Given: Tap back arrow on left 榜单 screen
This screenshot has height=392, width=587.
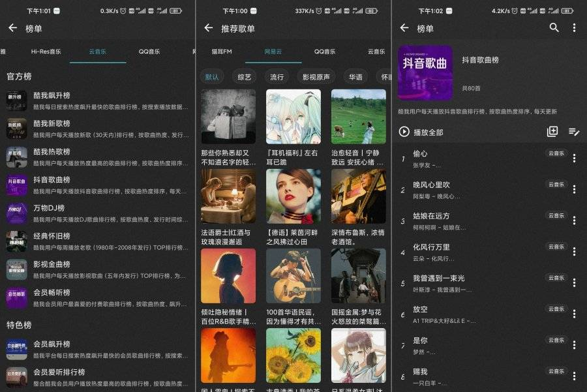Looking at the screenshot, I should (x=13, y=27).
